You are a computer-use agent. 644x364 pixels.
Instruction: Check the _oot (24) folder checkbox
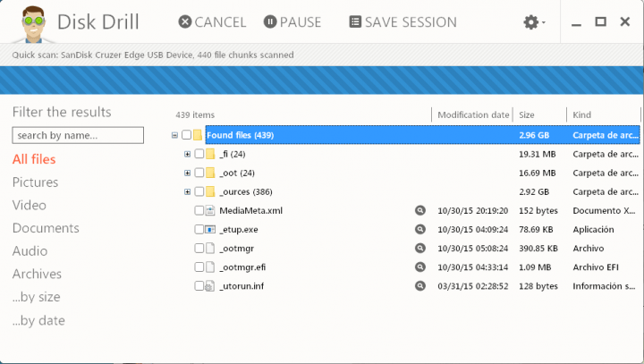pos(199,173)
